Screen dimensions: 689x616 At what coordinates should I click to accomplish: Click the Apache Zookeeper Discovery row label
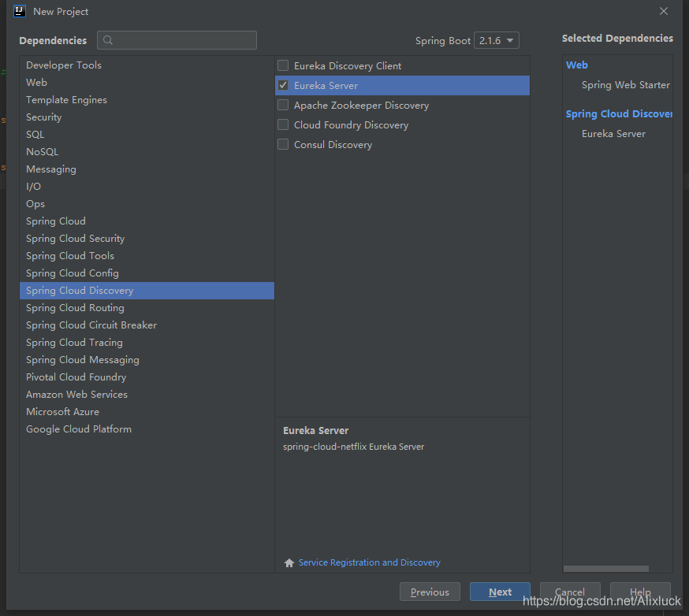(x=361, y=106)
